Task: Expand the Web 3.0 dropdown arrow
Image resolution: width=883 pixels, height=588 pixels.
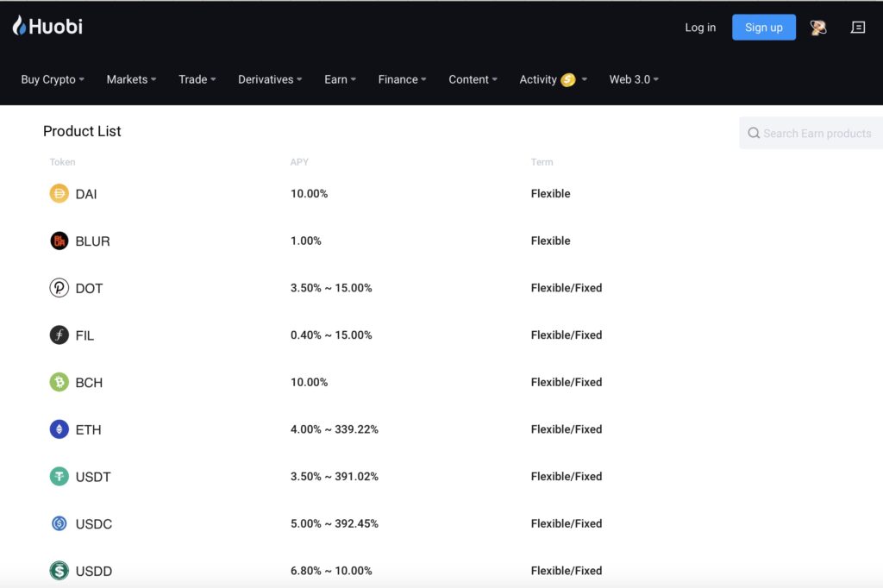Action: point(656,79)
